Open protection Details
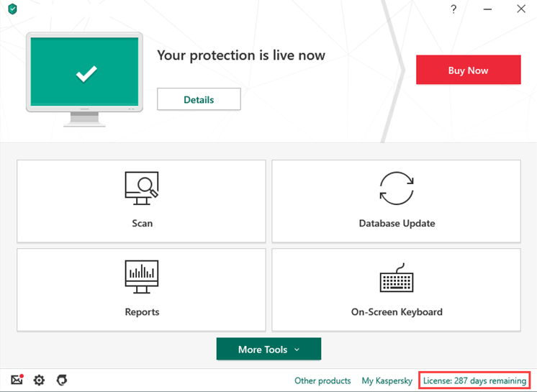Image resolution: width=537 pixels, height=392 pixels. coord(199,99)
